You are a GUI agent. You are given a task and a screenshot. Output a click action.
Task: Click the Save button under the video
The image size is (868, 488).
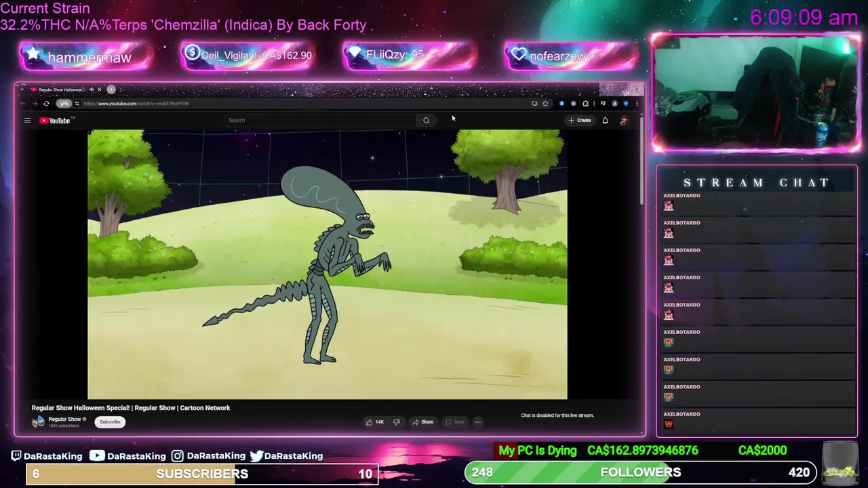(x=454, y=422)
